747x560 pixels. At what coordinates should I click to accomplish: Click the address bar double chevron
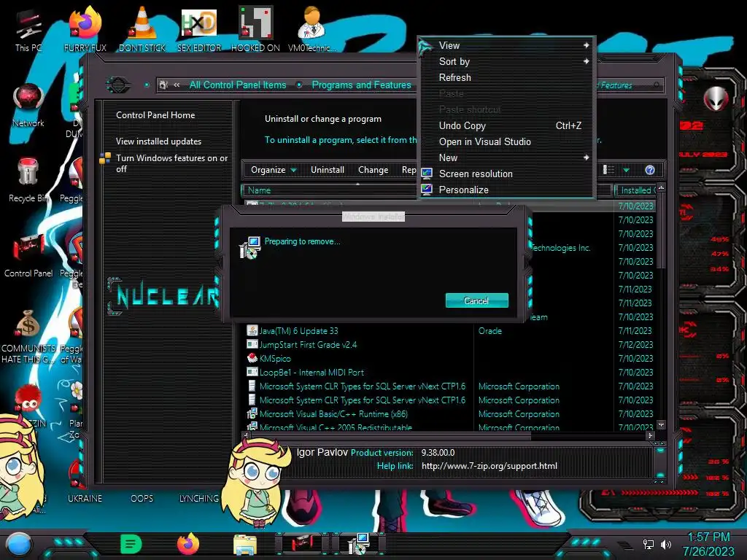coord(177,85)
